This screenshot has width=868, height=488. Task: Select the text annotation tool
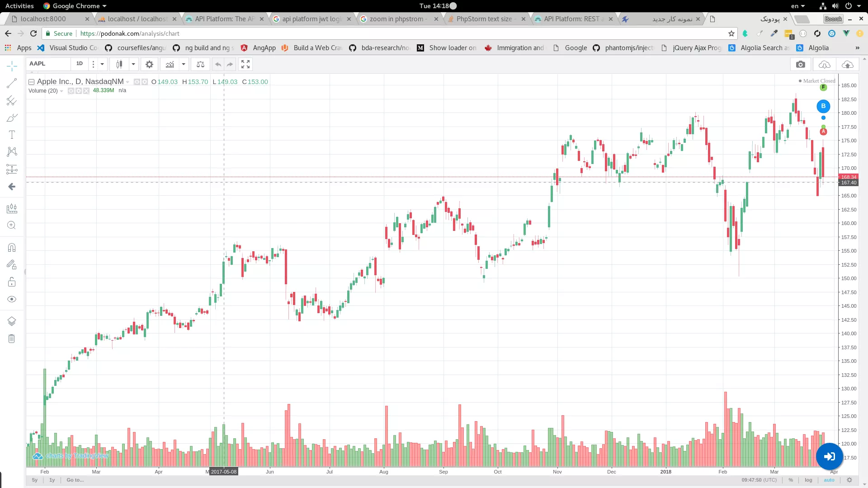[x=12, y=135]
